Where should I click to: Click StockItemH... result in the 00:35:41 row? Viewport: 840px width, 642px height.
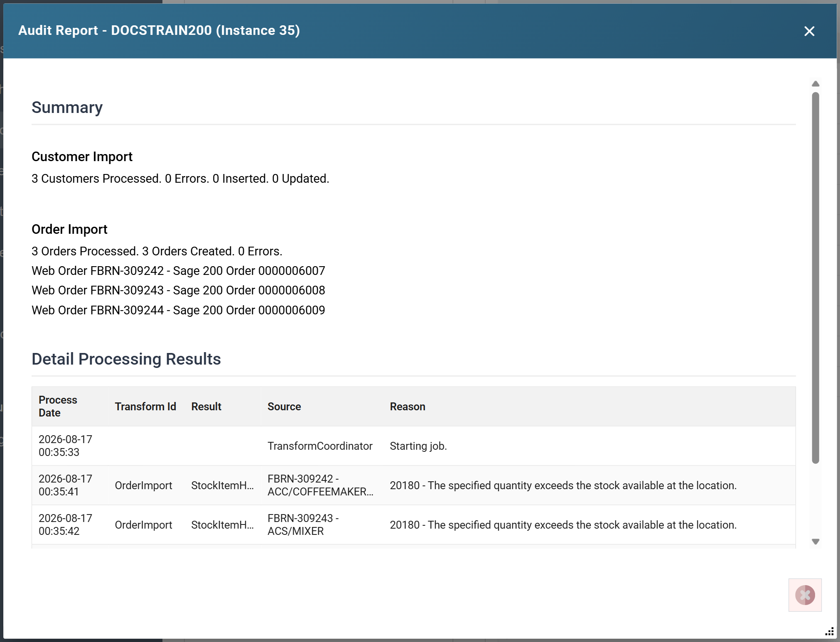[222, 485]
